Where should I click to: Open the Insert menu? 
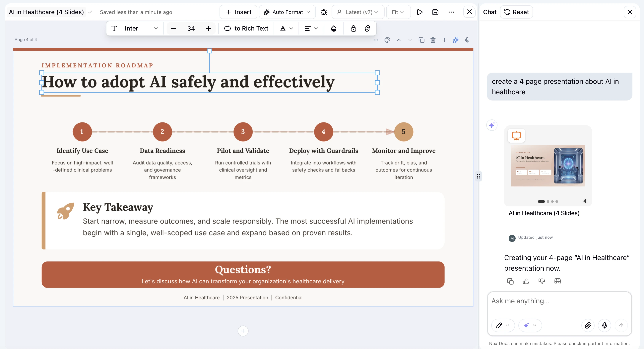(238, 12)
